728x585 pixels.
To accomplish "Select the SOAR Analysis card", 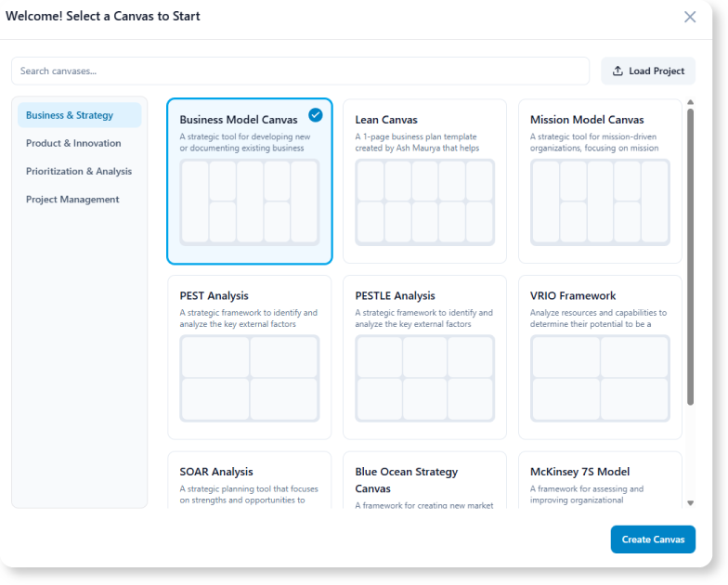I will tap(249, 480).
